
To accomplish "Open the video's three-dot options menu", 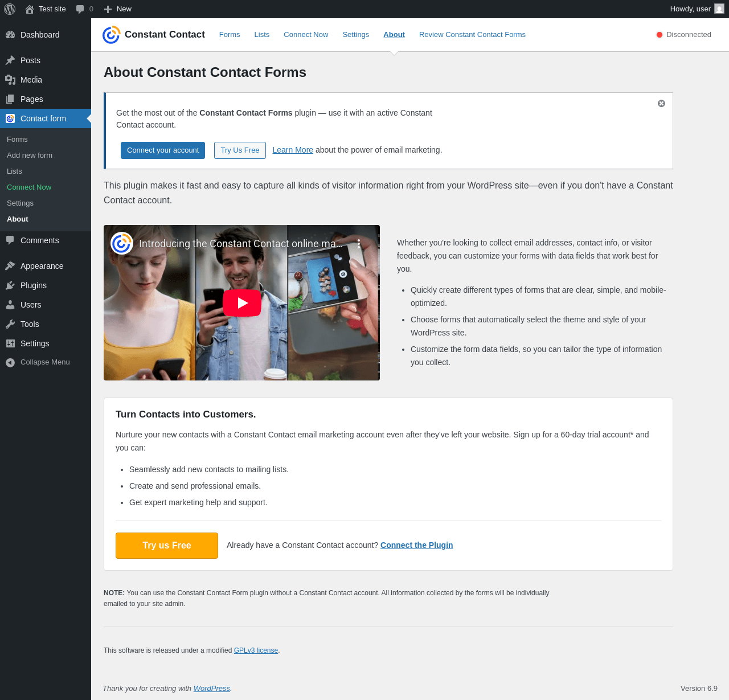I will 359,244.
